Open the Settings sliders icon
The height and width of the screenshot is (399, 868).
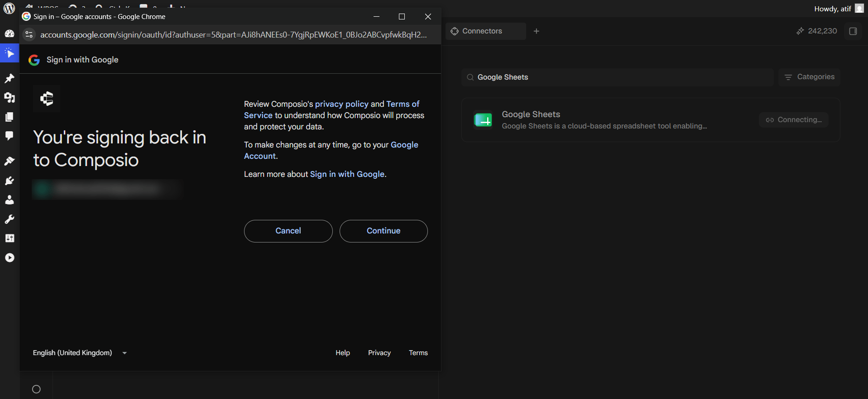(x=10, y=238)
